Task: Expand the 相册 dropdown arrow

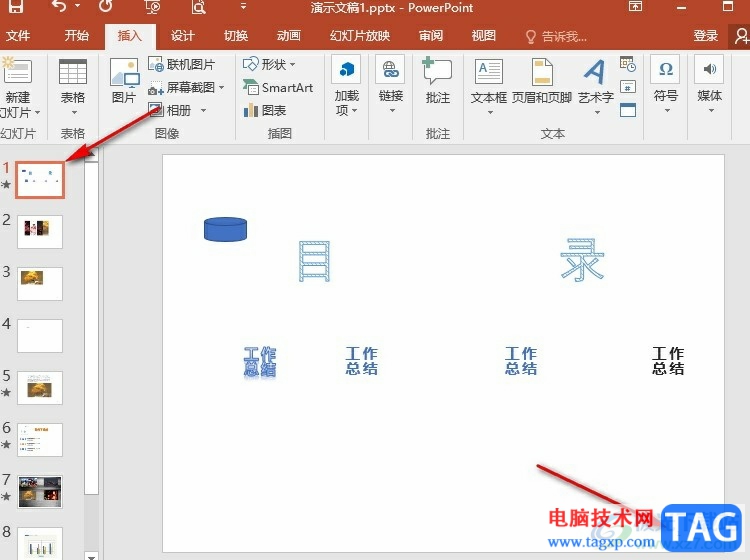Action: pos(203,110)
